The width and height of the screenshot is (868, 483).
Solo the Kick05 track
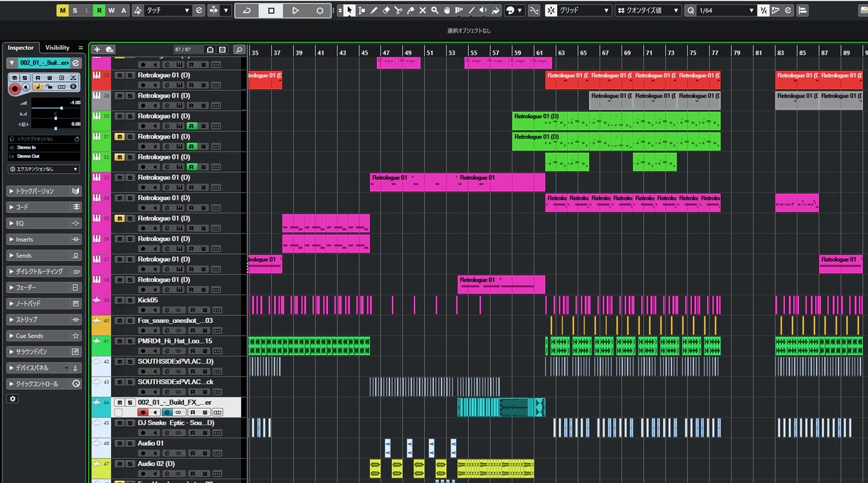coord(129,300)
